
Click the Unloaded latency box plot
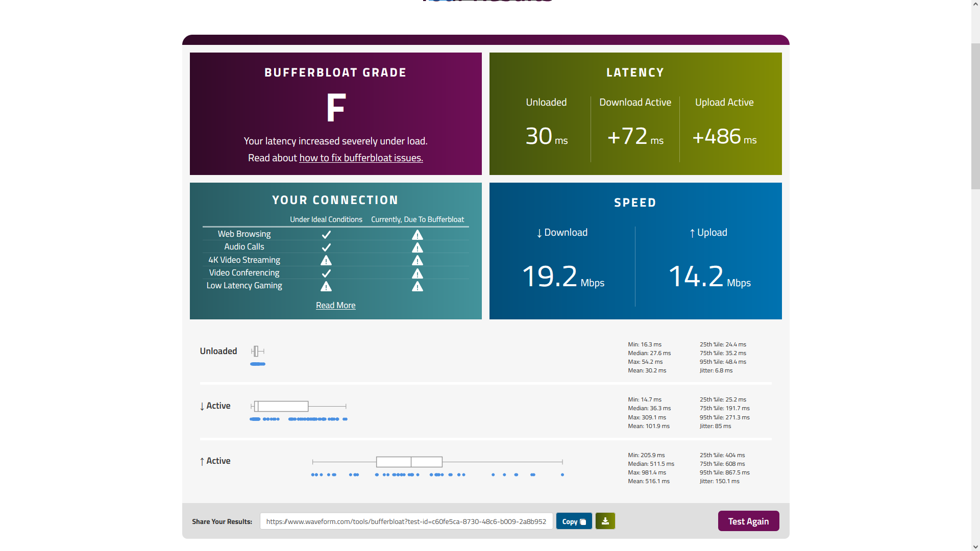258,351
